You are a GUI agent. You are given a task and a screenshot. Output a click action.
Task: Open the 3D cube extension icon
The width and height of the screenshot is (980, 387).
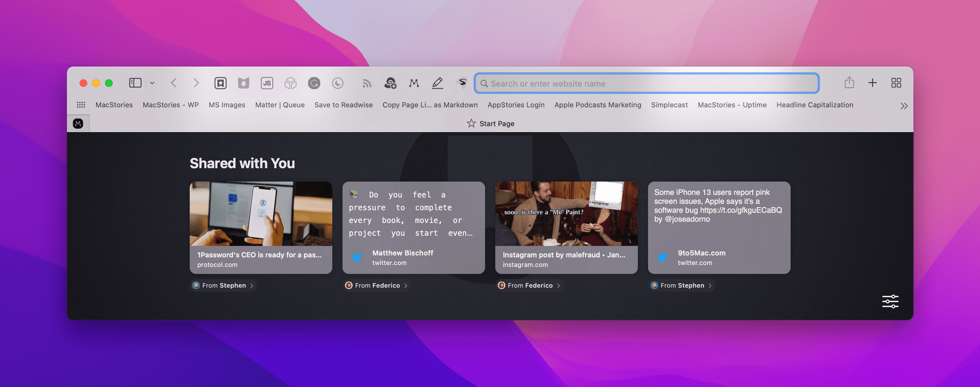290,83
